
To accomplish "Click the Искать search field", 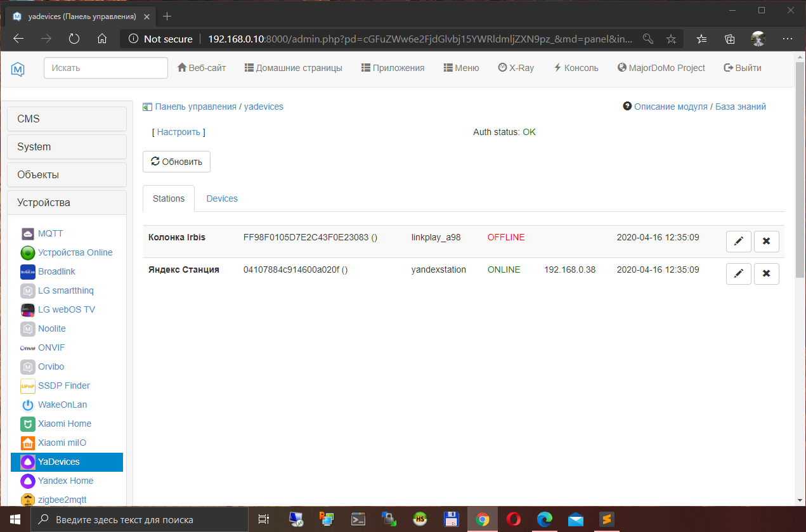I will [105, 68].
